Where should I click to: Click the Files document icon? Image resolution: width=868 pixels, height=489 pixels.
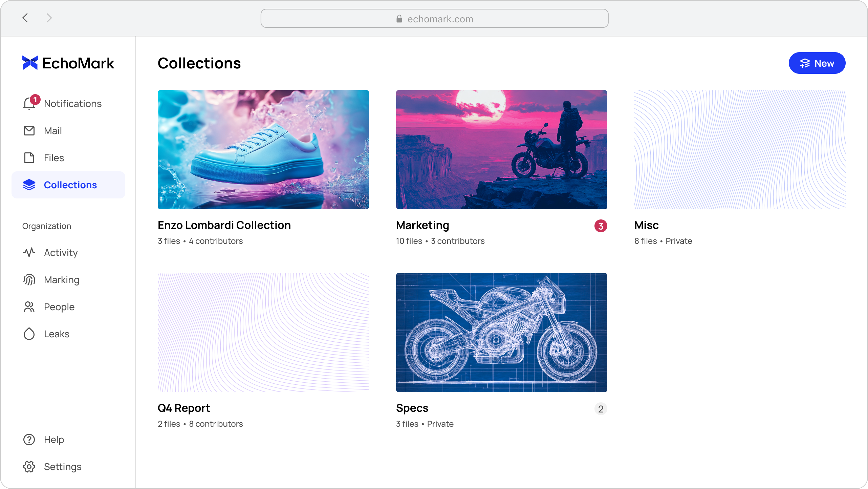coord(29,158)
